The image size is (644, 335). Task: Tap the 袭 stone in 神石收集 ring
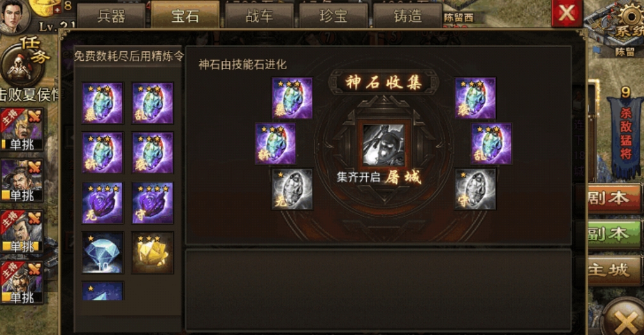coord(475,98)
